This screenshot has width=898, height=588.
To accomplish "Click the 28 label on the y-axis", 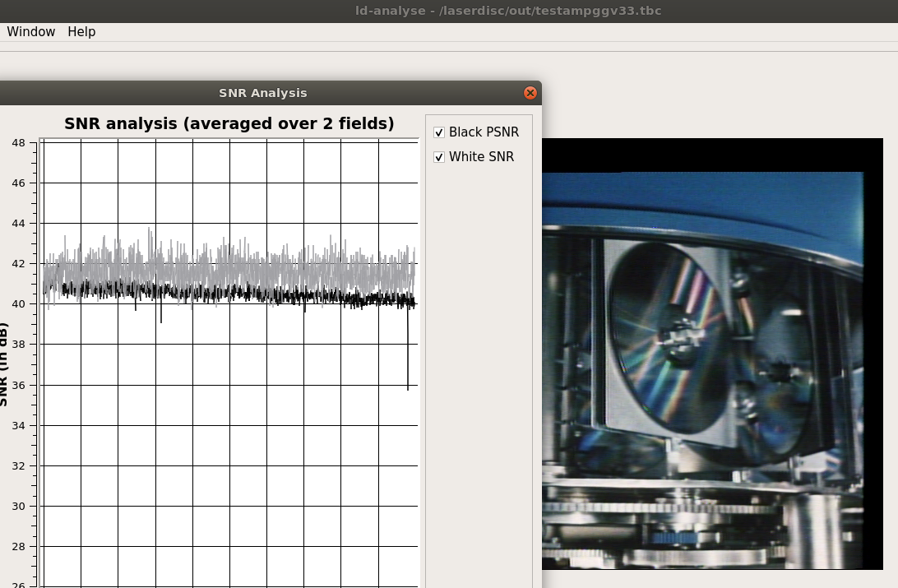I will [18, 546].
